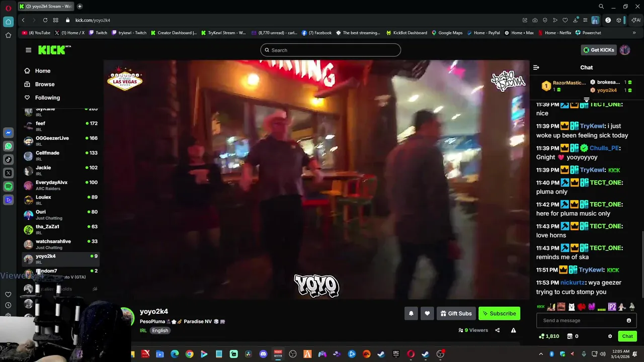Open Louiex channel in sidebar
Viewport: 644px width, 362px height.
click(x=60, y=200)
